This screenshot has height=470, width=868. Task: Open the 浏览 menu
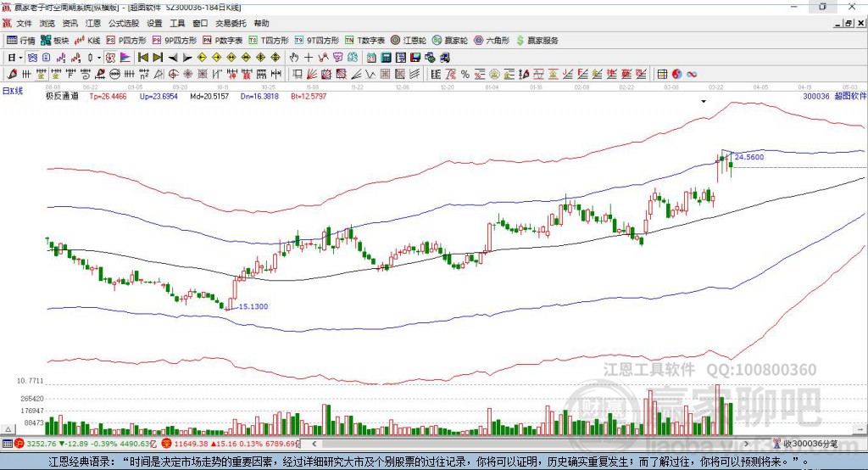coord(47,23)
